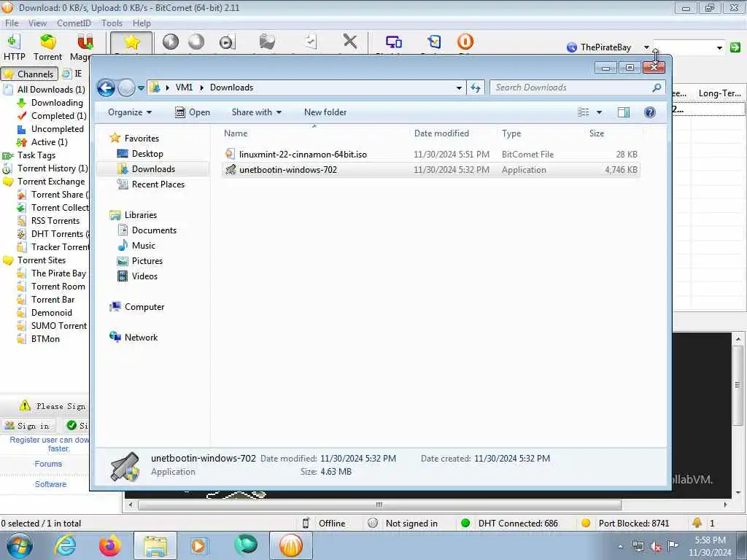747x560 pixels.
Task: Open the Music library
Action: pos(144,246)
